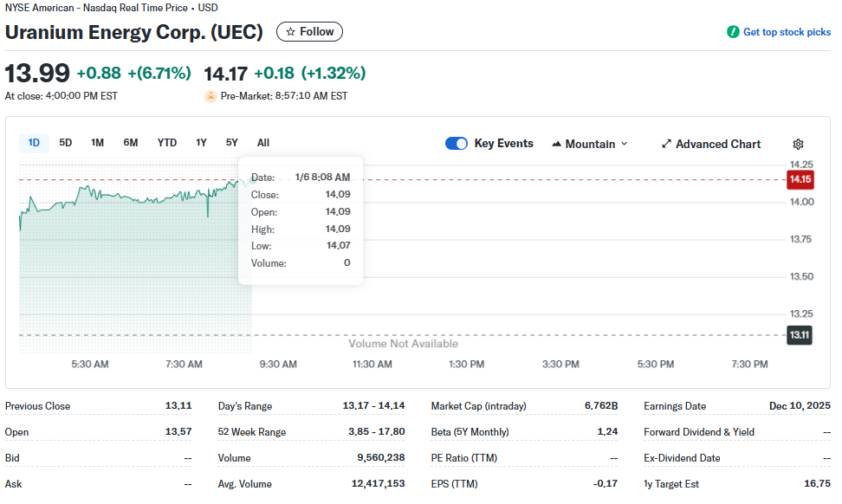Choose the 6M chart range
This screenshot has width=842, height=504.
pos(131,143)
